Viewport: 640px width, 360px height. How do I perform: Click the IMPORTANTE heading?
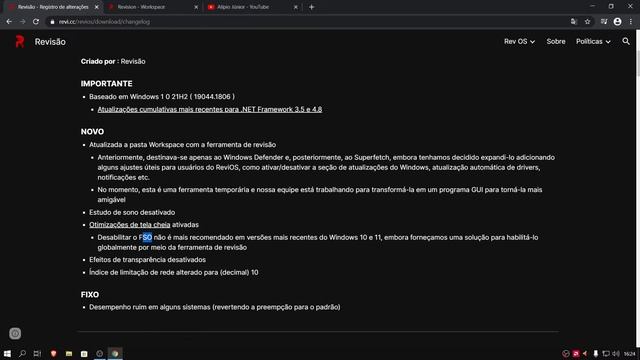(106, 84)
